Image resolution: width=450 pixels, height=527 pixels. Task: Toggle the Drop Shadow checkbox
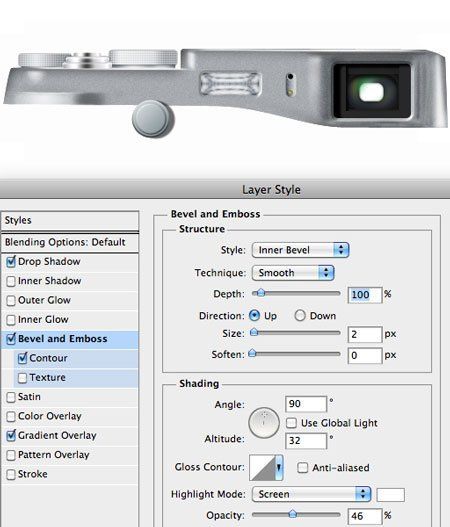pos(11,262)
